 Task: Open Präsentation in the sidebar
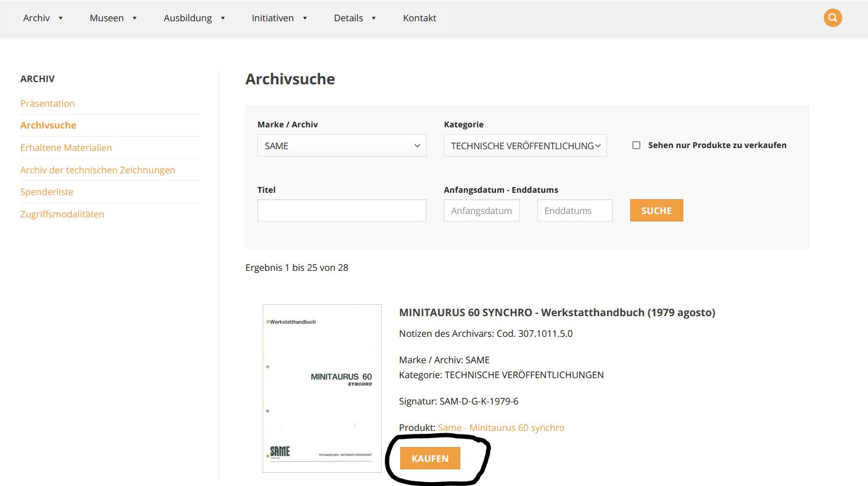[x=48, y=103]
